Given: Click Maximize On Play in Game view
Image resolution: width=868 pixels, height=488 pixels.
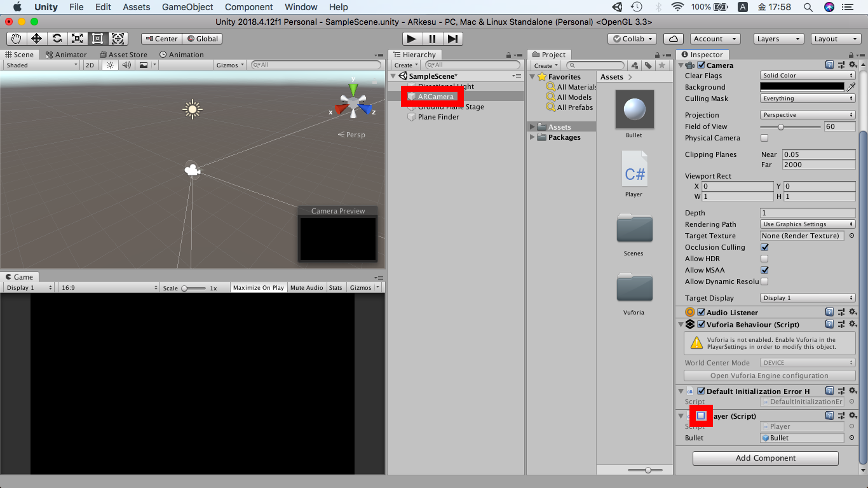Looking at the screenshot, I should [x=259, y=288].
